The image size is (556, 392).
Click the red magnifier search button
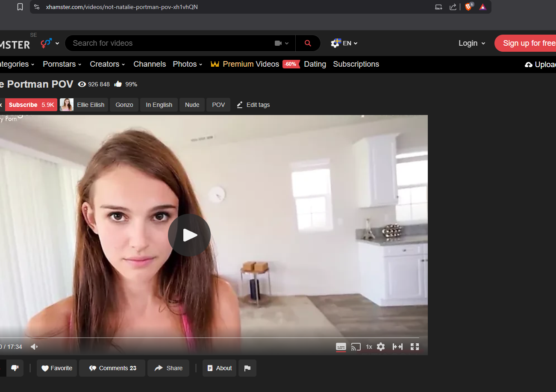(x=308, y=43)
